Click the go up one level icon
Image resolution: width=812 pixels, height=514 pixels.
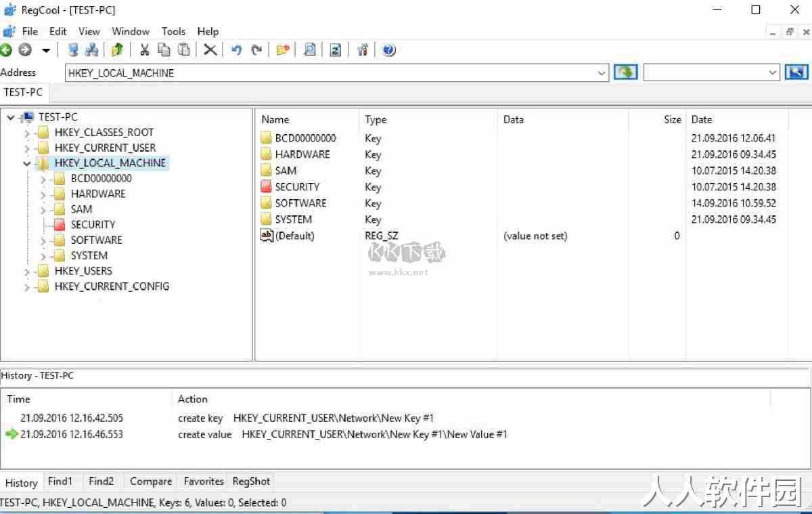point(118,49)
